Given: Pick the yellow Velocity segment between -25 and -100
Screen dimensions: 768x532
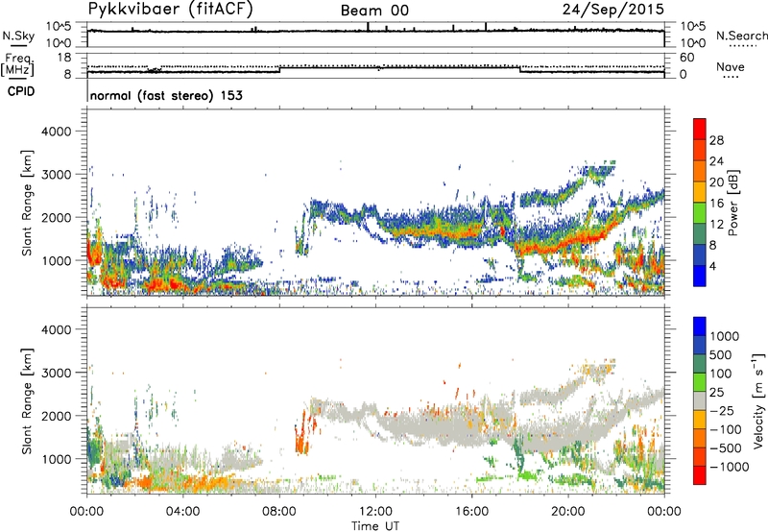Looking at the screenshot, I should (x=700, y=420).
